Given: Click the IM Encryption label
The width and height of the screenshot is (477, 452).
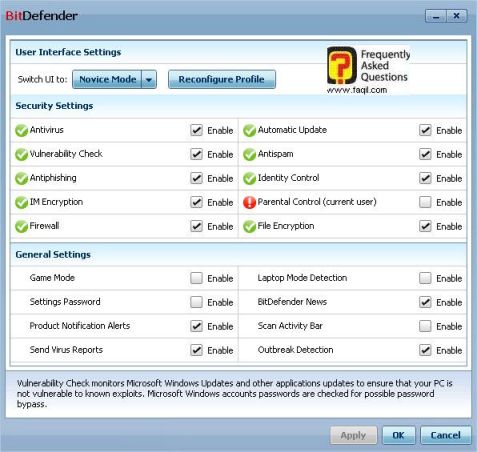Looking at the screenshot, I should 56,202.
